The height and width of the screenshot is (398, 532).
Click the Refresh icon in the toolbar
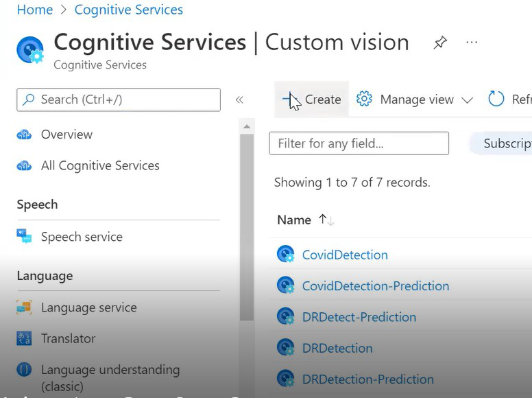(496, 99)
